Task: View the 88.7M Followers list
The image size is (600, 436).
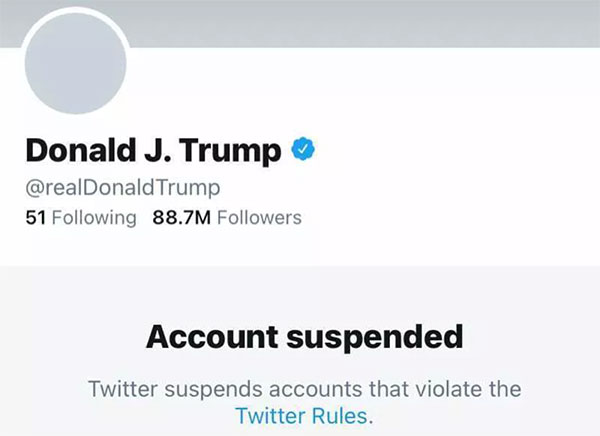Action: (x=227, y=217)
